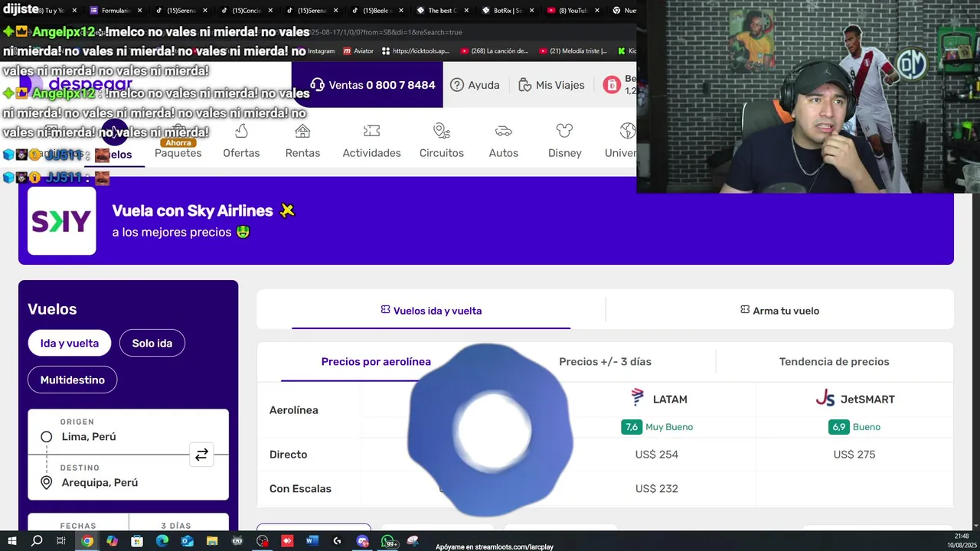Open kicktools bookmark
The height and width of the screenshot is (551, 980).
click(x=415, y=51)
